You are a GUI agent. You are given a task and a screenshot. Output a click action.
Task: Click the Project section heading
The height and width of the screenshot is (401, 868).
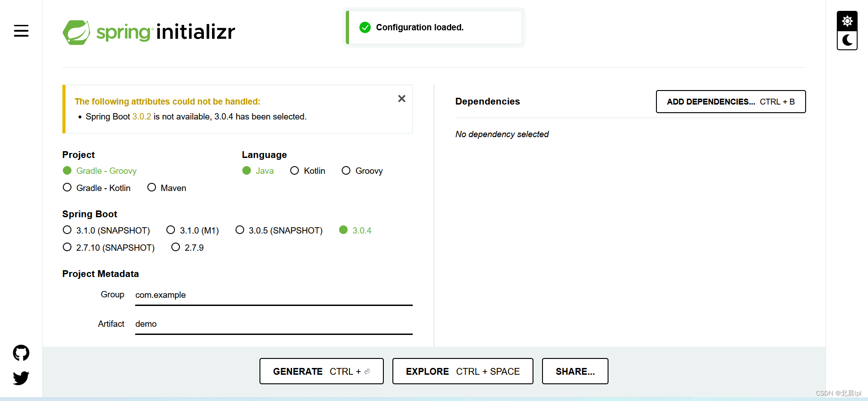[x=78, y=155]
